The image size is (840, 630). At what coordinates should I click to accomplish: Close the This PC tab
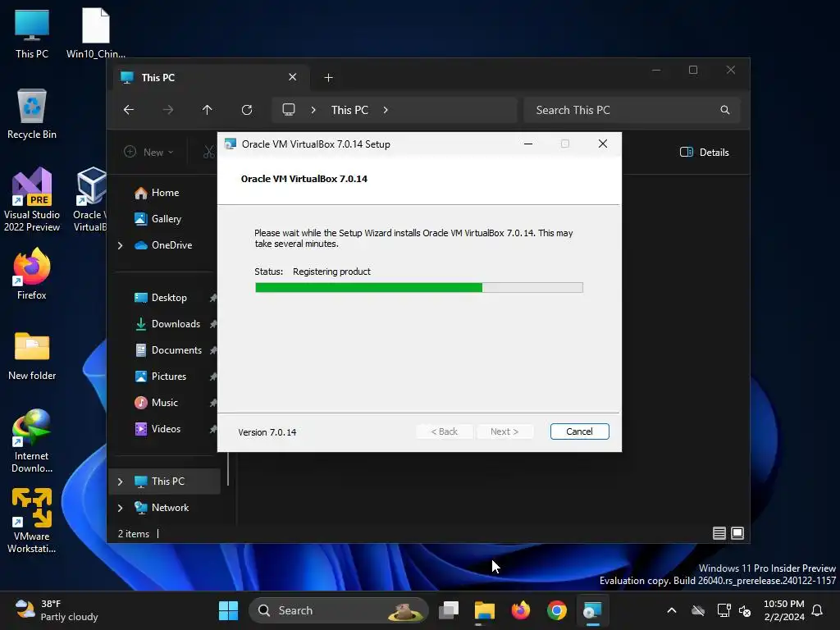point(293,77)
